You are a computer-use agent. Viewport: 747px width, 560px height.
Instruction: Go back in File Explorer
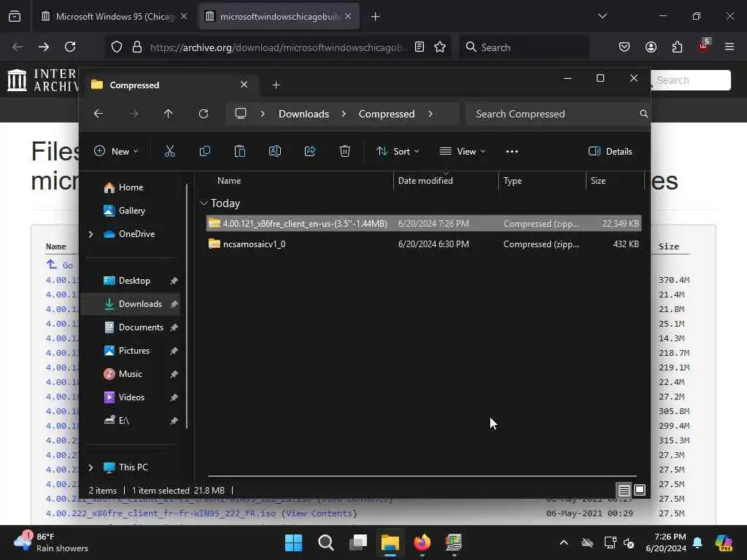pyautogui.click(x=98, y=114)
